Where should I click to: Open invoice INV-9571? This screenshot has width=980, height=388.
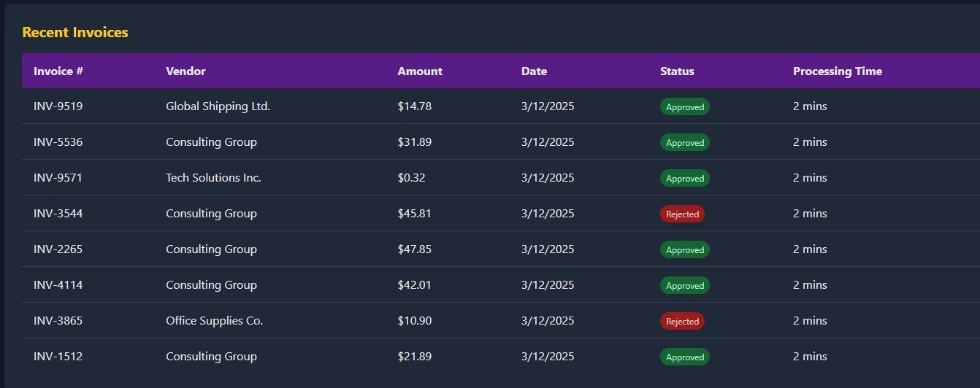58,178
